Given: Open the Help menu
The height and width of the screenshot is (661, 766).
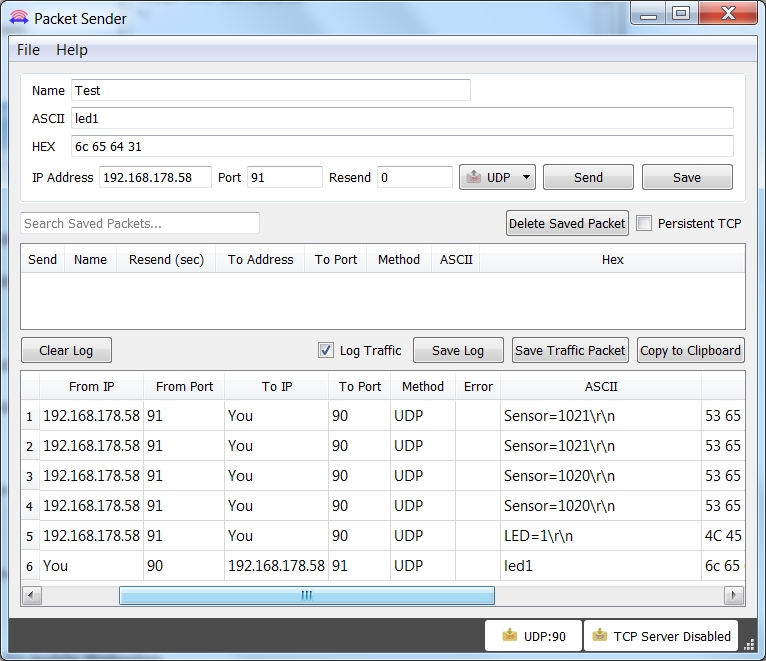Looking at the screenshot, I should pos(72,50).
